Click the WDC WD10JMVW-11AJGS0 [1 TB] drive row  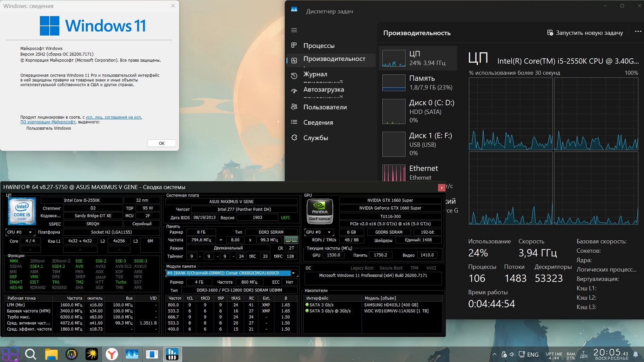[x=373, y=311]
